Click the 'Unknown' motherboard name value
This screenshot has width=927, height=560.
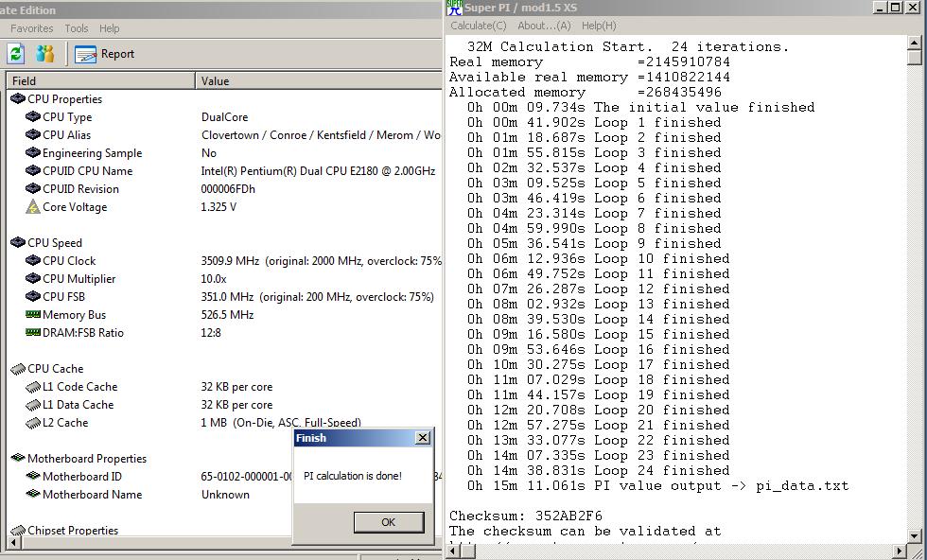[225, 495]
